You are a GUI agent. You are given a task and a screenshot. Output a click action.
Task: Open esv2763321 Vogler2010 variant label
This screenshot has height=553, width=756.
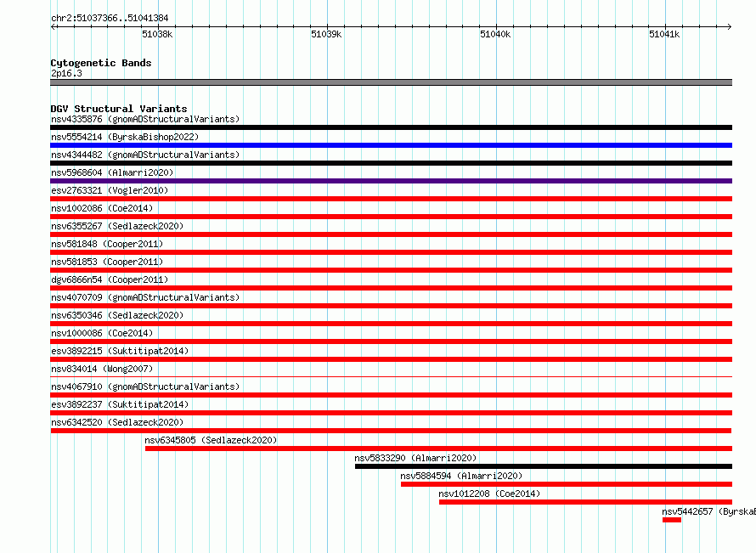pyautogui.click(x=110, y=190)
